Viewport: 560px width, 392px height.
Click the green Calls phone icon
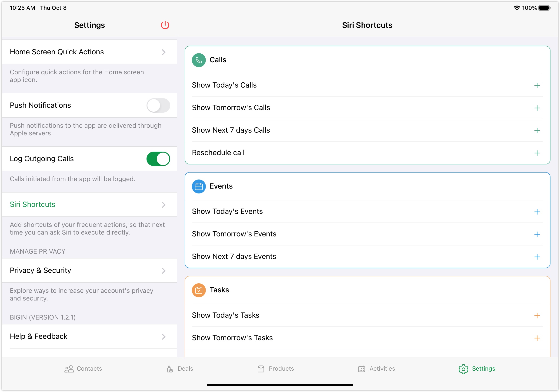199,60
